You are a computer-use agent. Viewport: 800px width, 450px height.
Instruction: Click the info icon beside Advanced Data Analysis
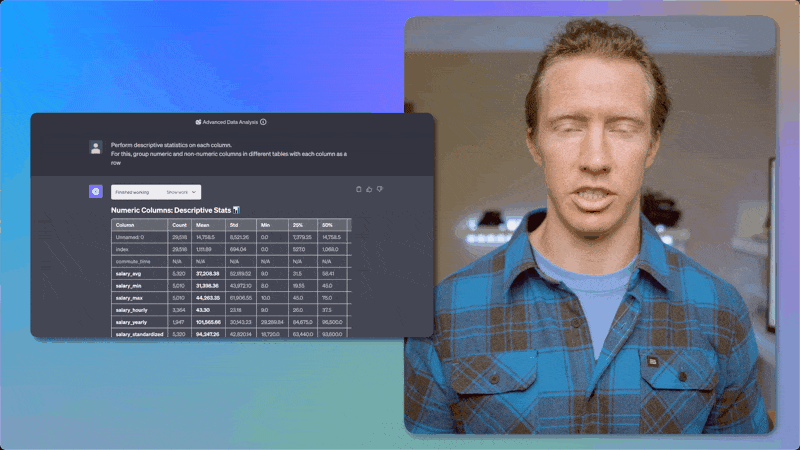[263, 122]
